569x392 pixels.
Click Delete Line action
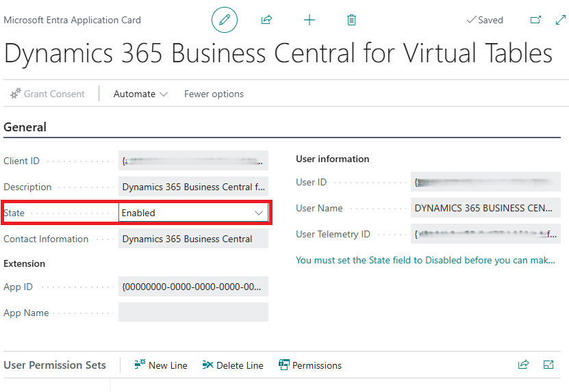click(233, 365)
